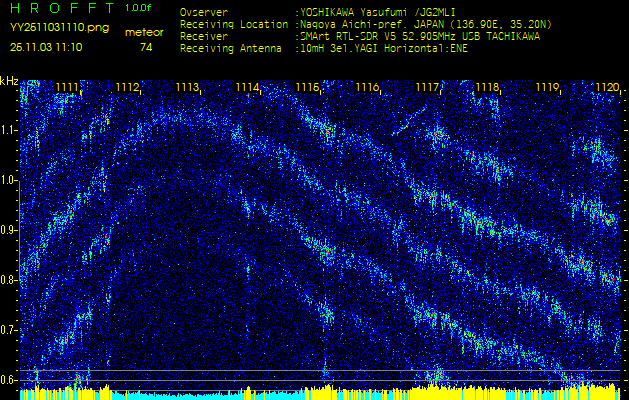Select the 1.1 frequency axis label
This screenshot has width=629, height=400.
point(9,130)
